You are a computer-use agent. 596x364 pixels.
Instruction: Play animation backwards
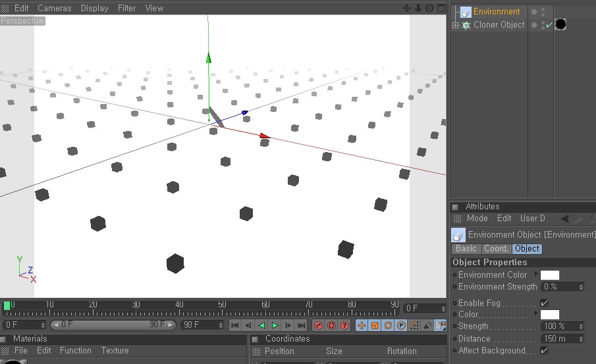[261, 325]
